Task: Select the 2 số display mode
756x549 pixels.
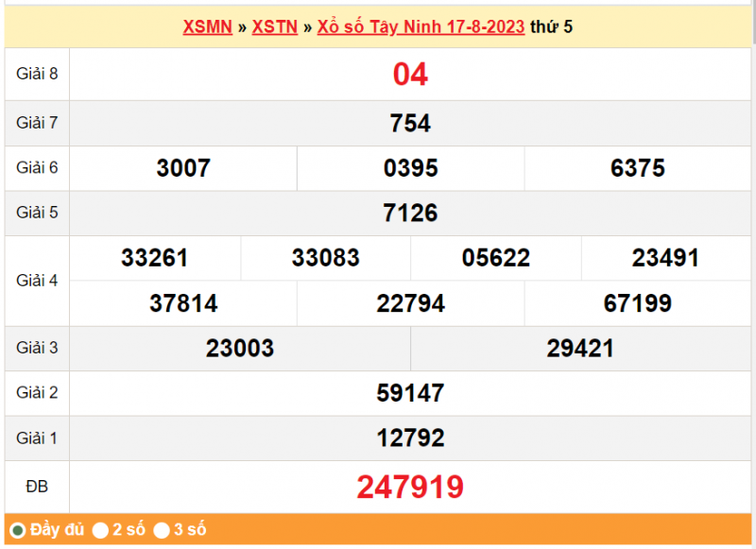Action: pos(100,530)
